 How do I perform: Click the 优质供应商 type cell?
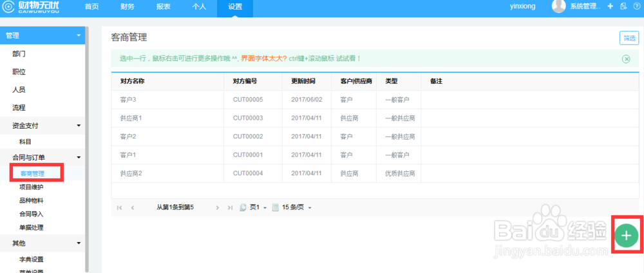(400, 174)
